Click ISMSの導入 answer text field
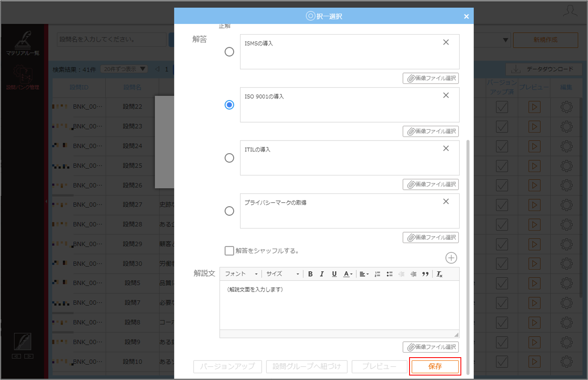The height and width of the screenshot is (380, 588). [x=350, y=52]
